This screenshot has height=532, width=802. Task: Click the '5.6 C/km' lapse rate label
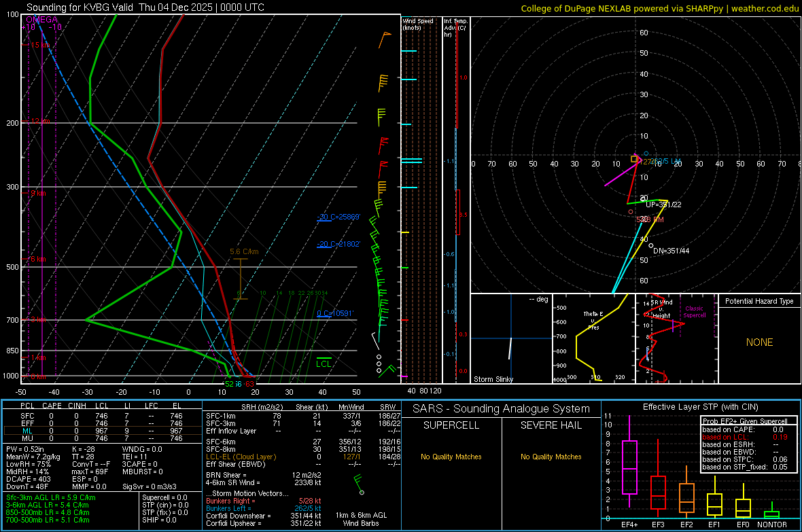click(x=245, y=251)
